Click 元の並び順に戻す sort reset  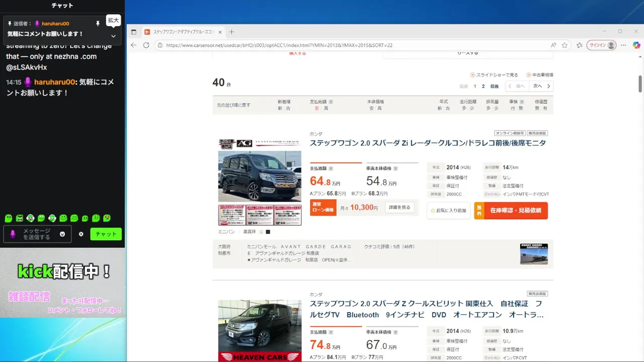point(233,105)
